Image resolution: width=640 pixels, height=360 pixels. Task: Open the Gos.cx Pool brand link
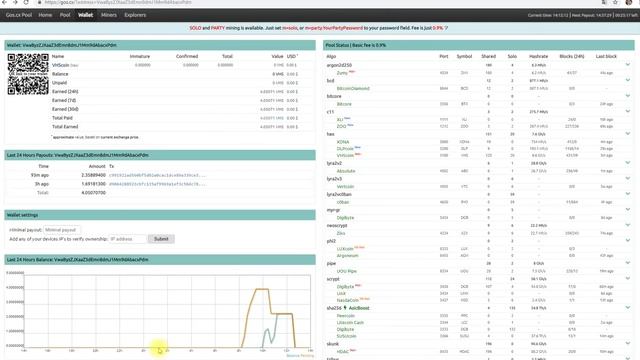pos(19,15)
